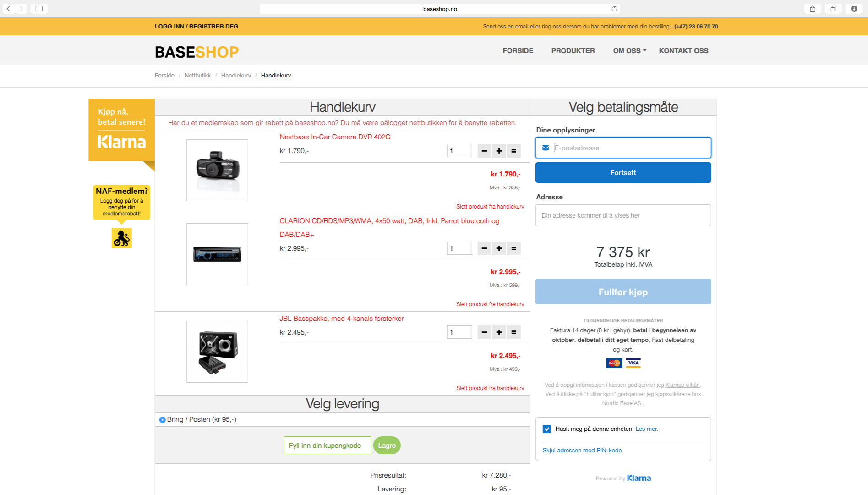Edit quantity field for CLARION stereo
This screenshot has width=868, height=495.
pos(459,248)
